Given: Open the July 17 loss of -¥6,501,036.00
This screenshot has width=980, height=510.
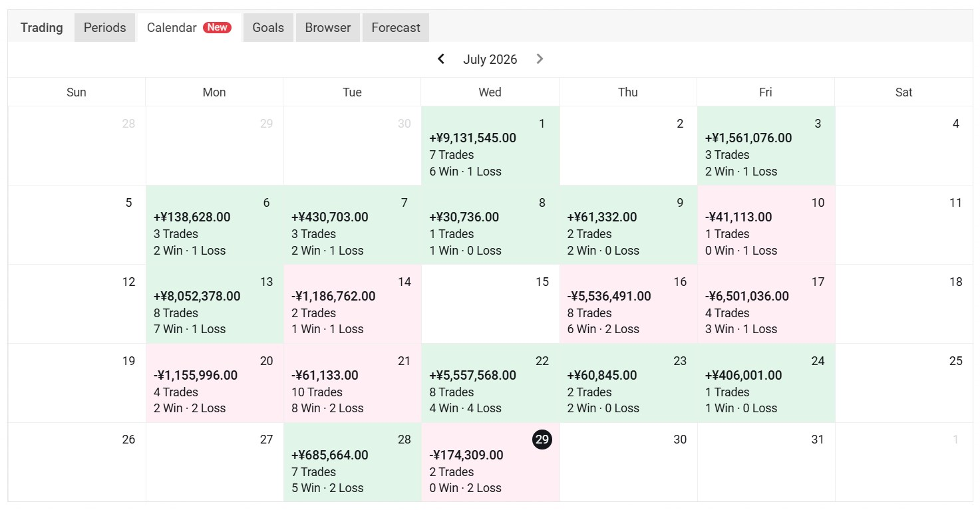Looking at the screenshot, I should [766, 304].
